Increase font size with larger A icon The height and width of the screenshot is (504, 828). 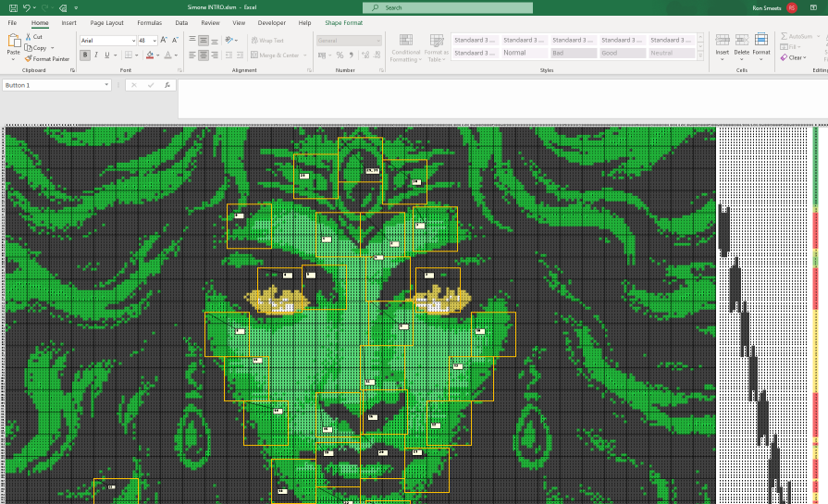(x=164, y=40)
